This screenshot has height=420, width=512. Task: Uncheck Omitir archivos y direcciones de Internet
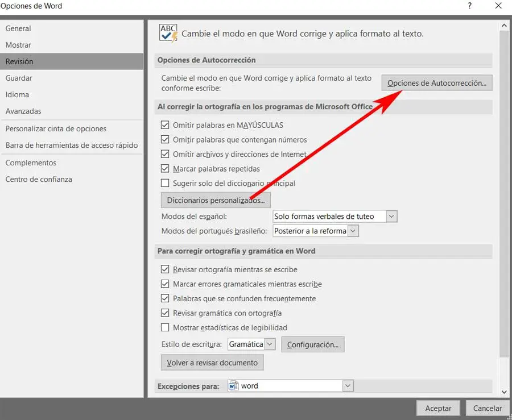coord(165,154)
